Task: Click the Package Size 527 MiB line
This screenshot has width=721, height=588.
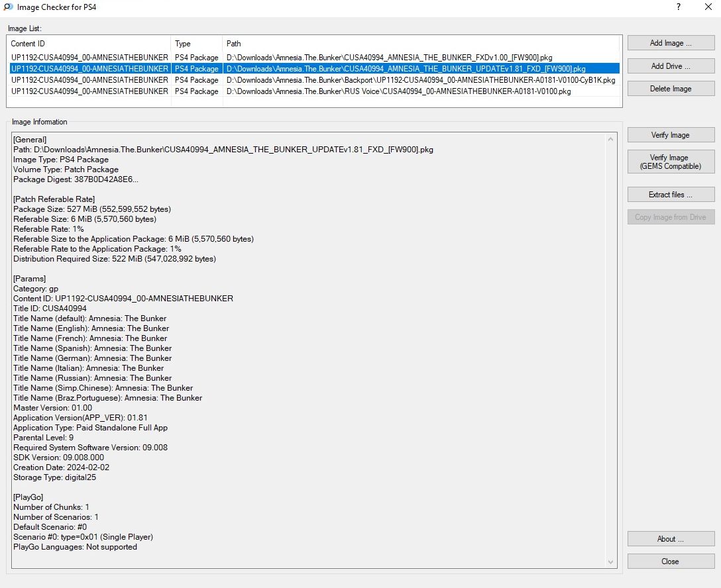Action: pos(92,209)
